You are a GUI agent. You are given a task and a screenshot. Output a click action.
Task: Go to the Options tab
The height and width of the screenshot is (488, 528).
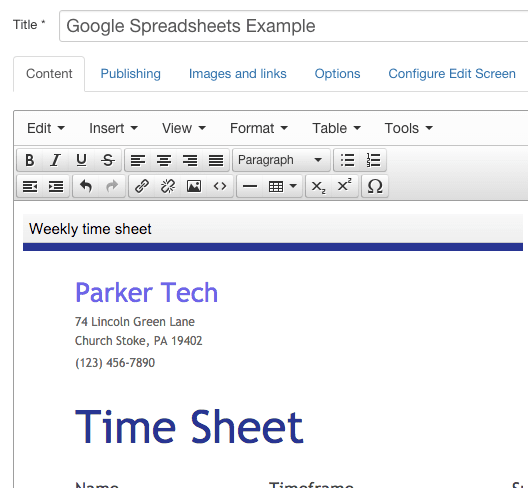tap(337, 74)
